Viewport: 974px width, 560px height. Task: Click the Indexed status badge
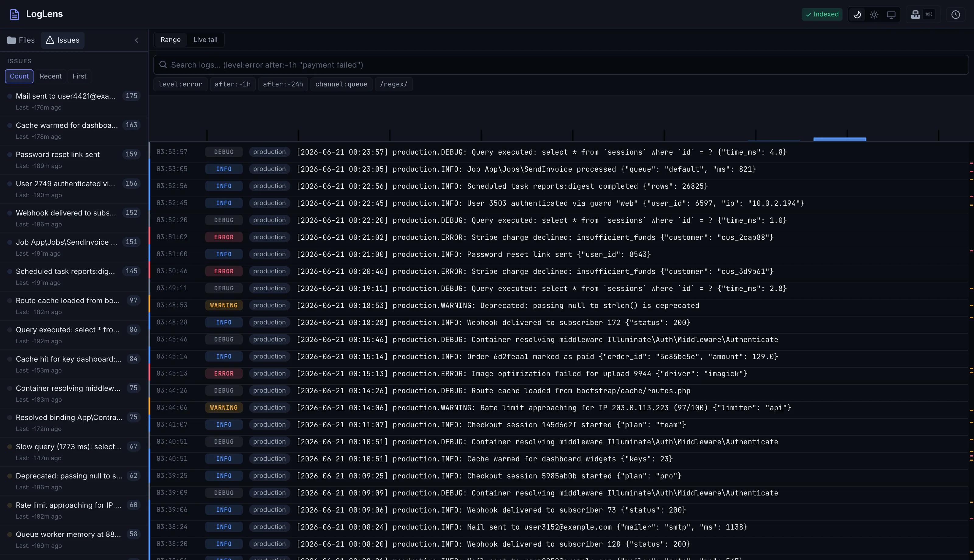click(822, 14)
